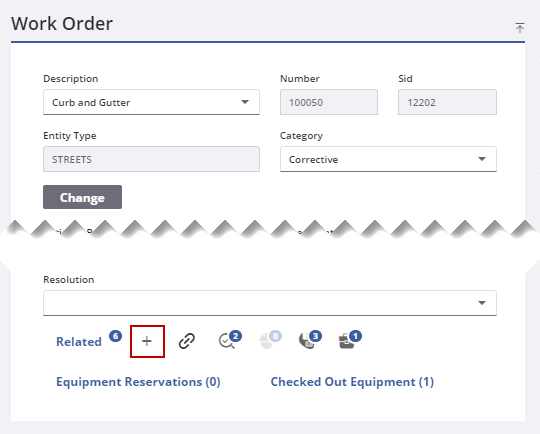Click the Number field showing 100050
Screen dimensions: 540x434
coord(329,102)
